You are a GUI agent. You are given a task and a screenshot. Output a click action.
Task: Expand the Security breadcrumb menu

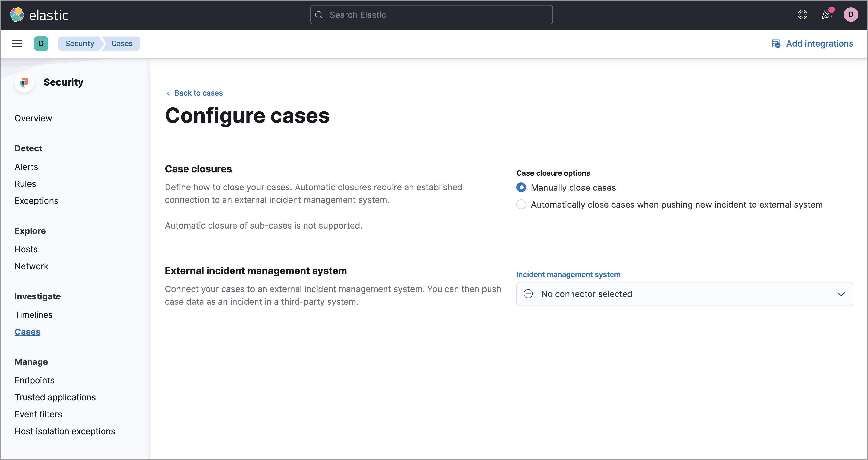point(80,43)
